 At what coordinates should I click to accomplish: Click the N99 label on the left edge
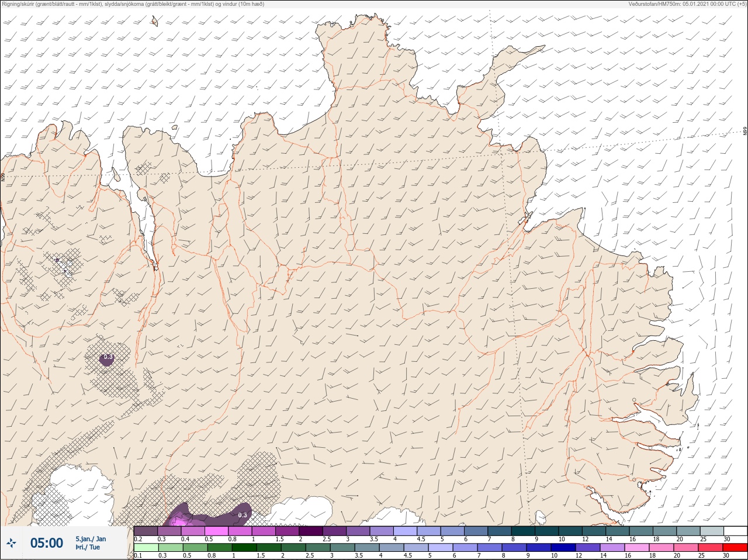tap(3, 177)
